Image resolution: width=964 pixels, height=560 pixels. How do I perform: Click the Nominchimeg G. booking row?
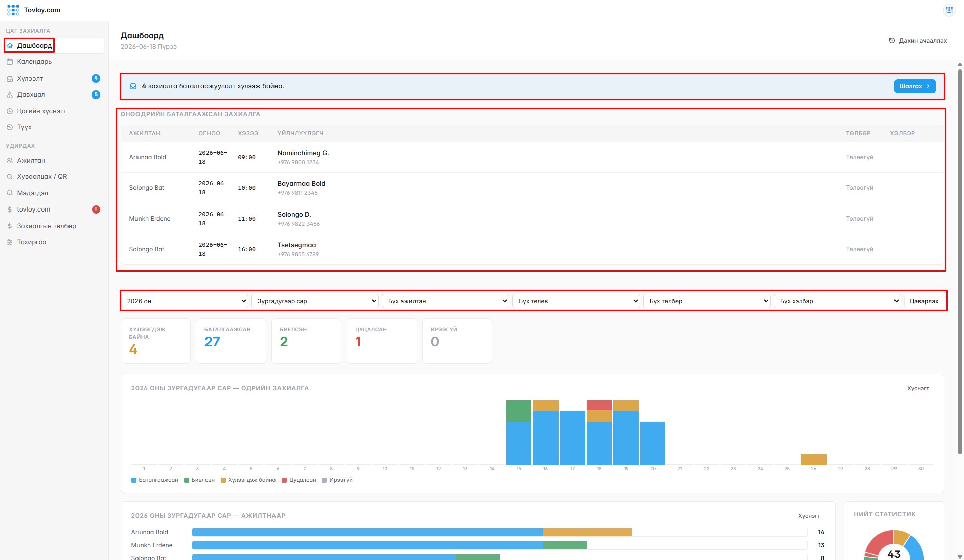click(x=532, y=157)
